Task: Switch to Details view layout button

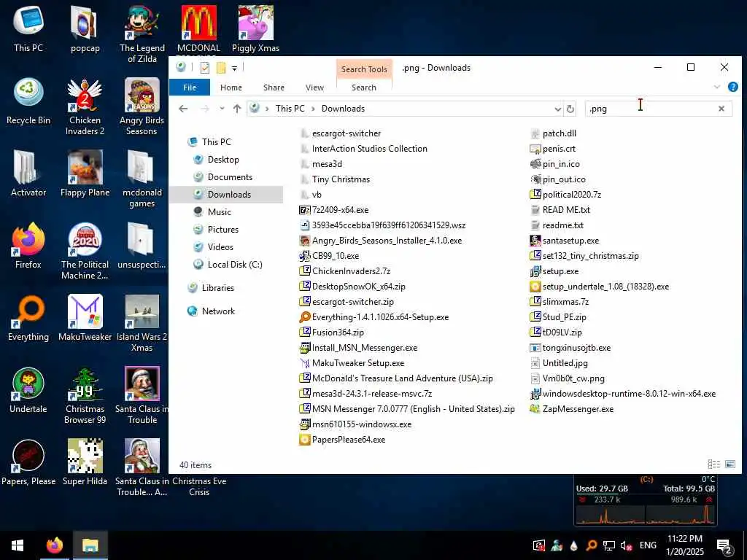Action: [x=713, y=464]
